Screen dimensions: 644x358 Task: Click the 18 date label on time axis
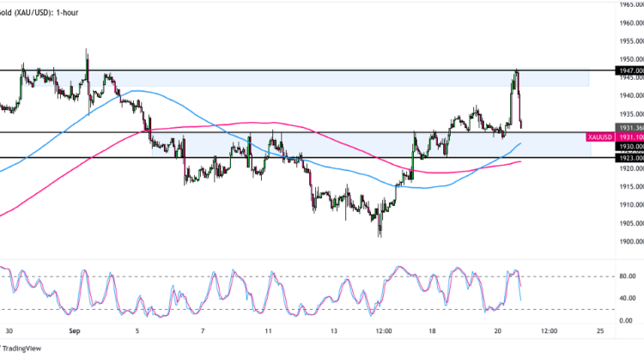click(432, 331)
